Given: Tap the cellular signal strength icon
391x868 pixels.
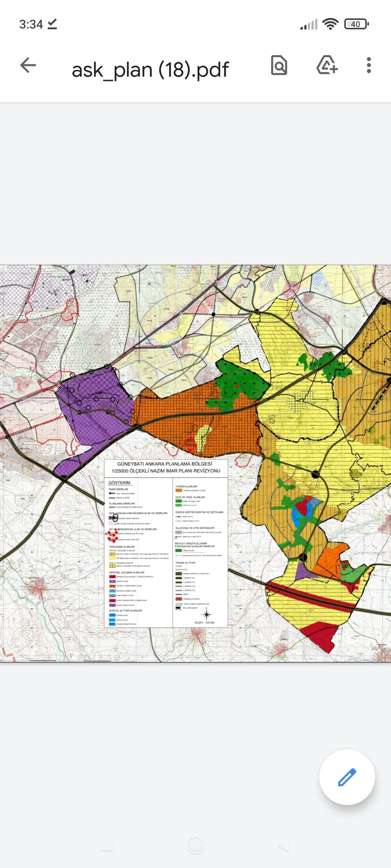Looking at the screenshot, I should (x=309, y=24).
